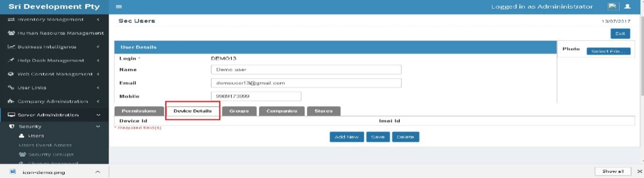
Task: Switch to the Groups tab
Action: [x=239, y=111]
